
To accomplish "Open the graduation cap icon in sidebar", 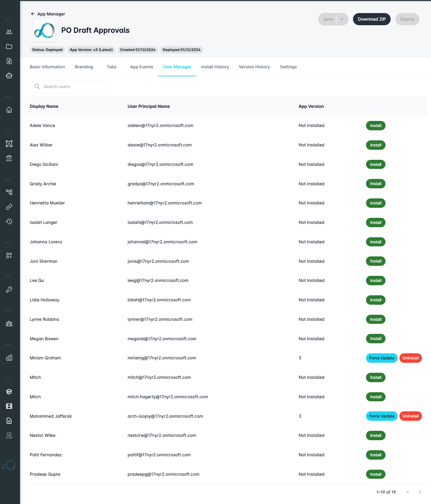I will pos(9,392).
